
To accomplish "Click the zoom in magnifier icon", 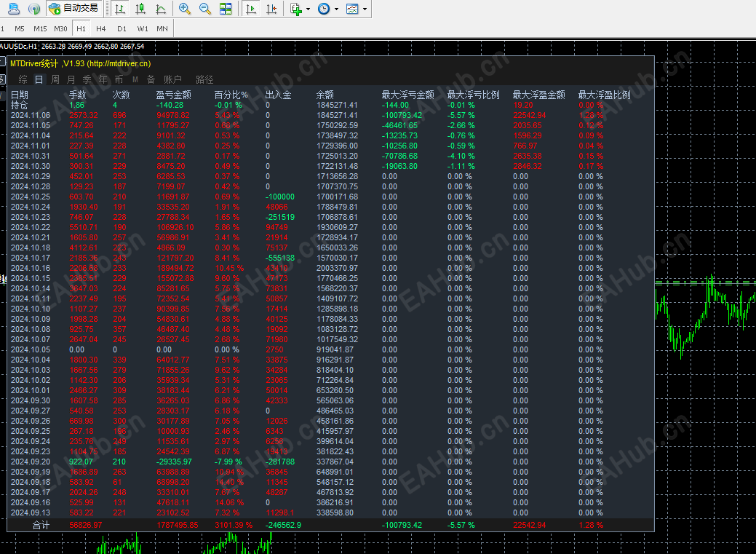I will point(185,9).
